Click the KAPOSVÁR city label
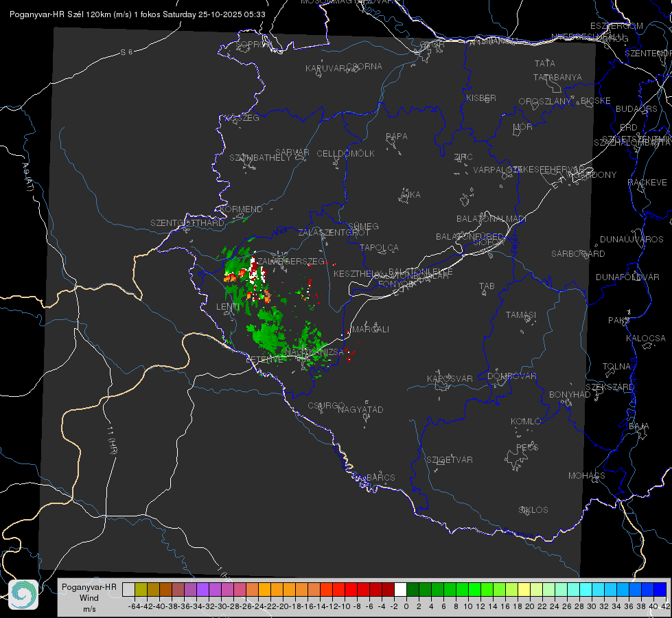 [450, 378]
